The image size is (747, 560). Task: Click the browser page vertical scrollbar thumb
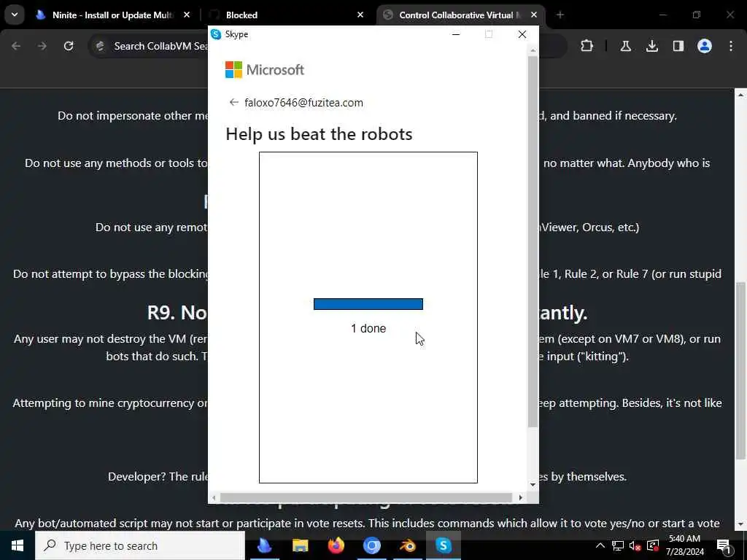[x=740, y=370]
